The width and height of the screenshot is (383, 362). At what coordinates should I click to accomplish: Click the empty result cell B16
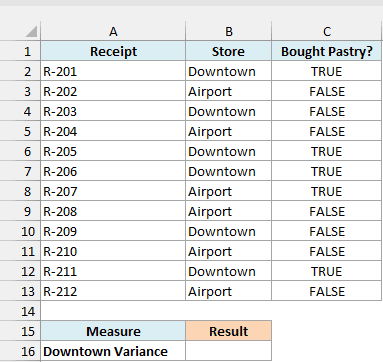tap(228, 351)
